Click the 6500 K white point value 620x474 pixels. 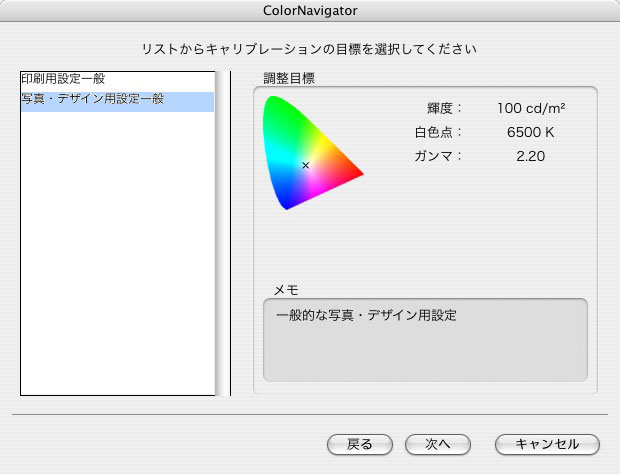pyautogui.click(x=531, y=132)
